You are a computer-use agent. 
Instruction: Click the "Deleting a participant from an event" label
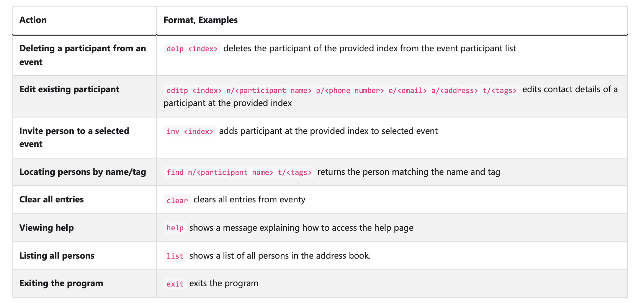(82, 55)
